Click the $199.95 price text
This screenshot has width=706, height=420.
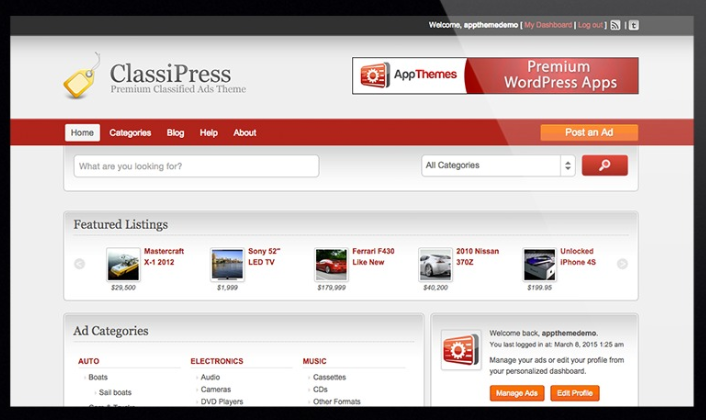pos(539,288)
